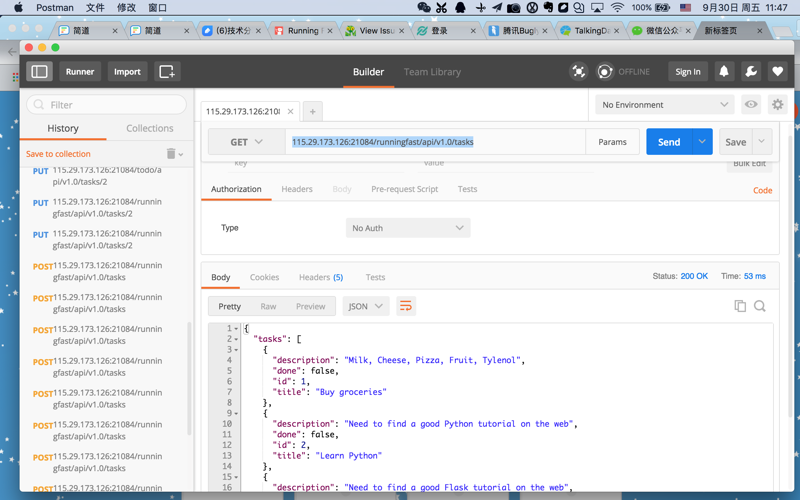Click the history sidebar scrollbar
Image resolution: width=800 pixels, height=500 pixels.
[x=189, y=378]
